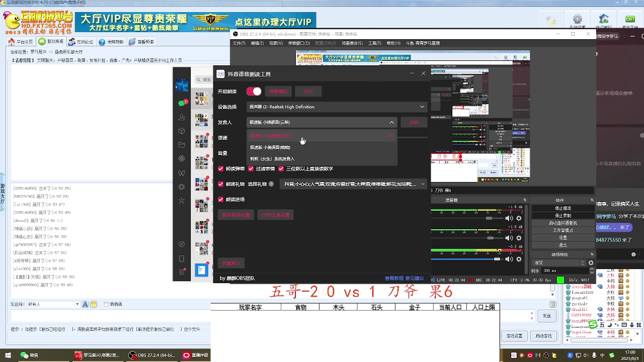Image resolution: width=644 pixels, height=362 pixels.
Task: Uncheck the 过滤表情 checkbox
Action: tap(251, 169)
